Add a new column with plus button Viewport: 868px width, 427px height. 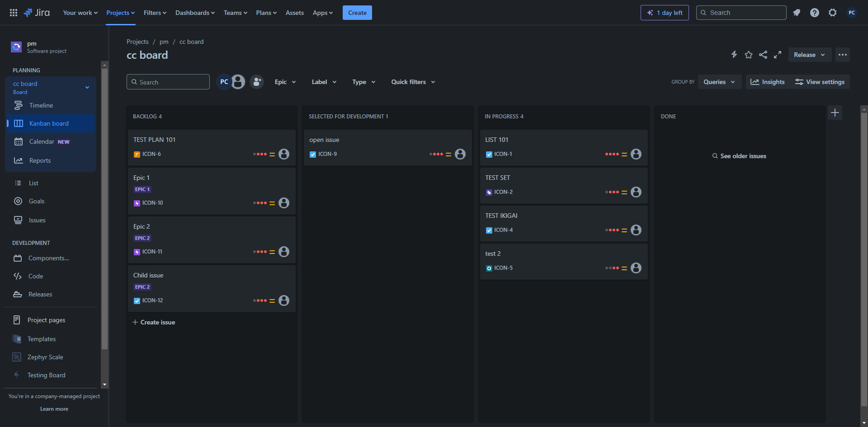point(835,113)
